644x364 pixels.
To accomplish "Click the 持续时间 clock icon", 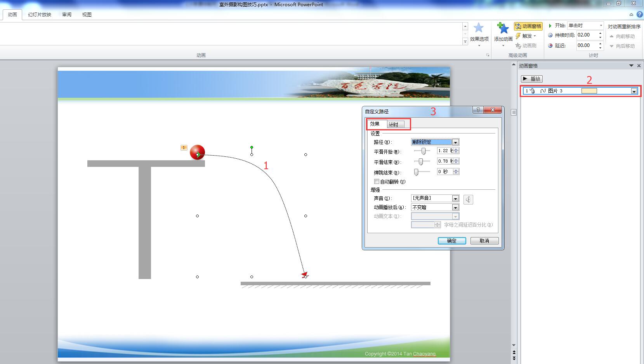I will [550, 35].
